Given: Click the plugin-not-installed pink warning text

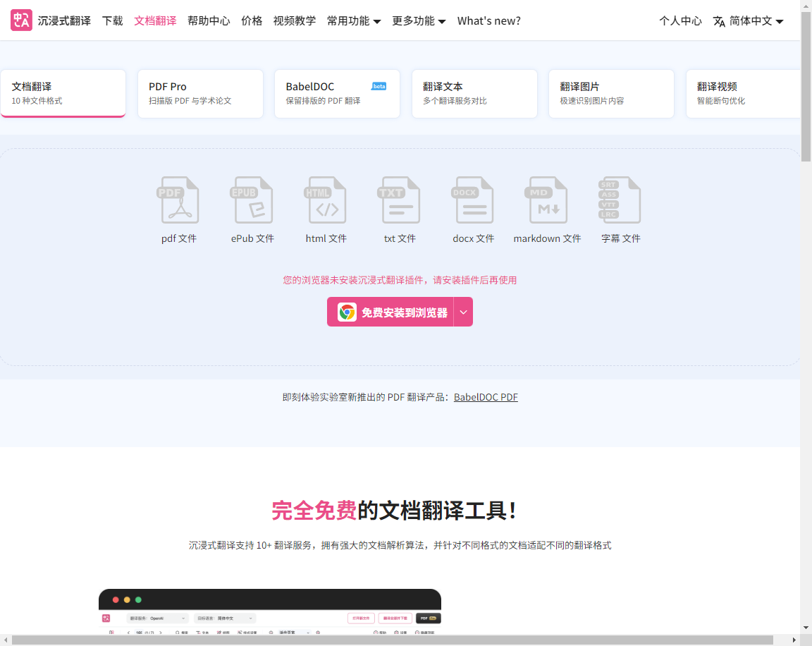Looking at the screenshot, I should (x=400, y=280).
